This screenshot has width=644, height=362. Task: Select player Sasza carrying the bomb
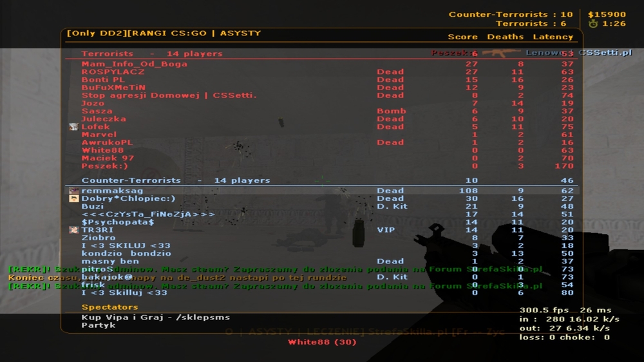coord(321,111)
